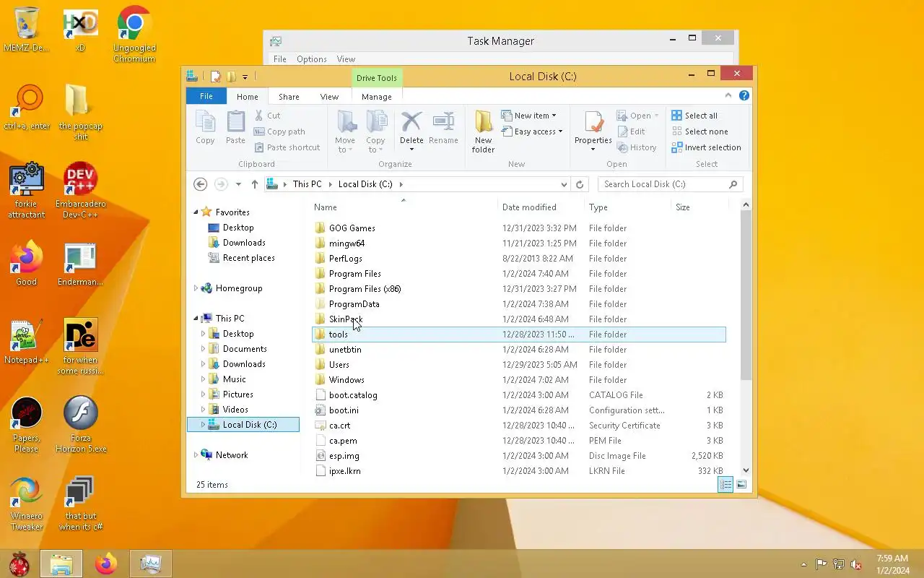The image size is (924, 578).
Task: Open the New item dropdown
Action: pyautogui.click(x=529, y=116)
